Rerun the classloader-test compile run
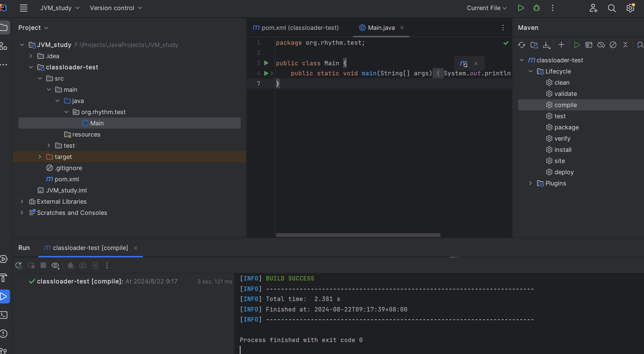 point(19,265)
